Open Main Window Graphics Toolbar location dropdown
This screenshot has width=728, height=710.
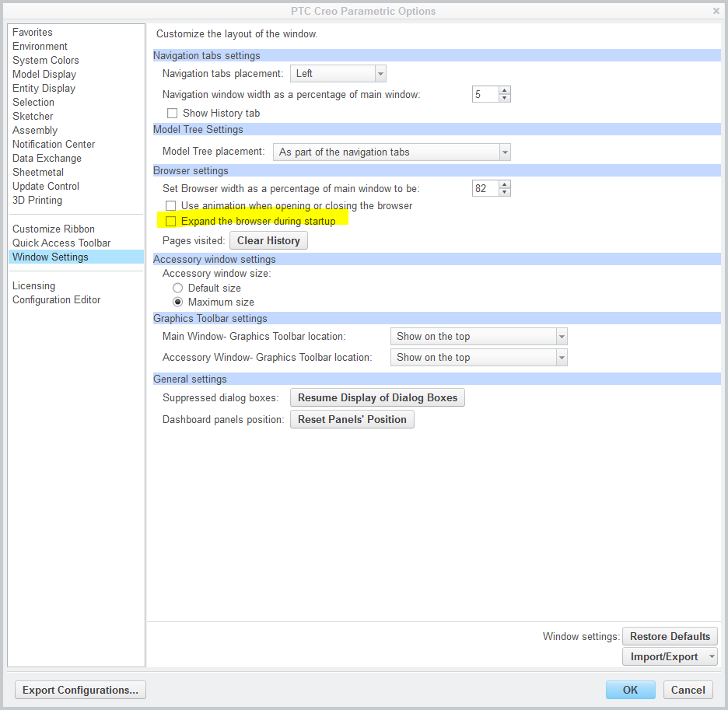pyautogui.click(x=478, y=336)
